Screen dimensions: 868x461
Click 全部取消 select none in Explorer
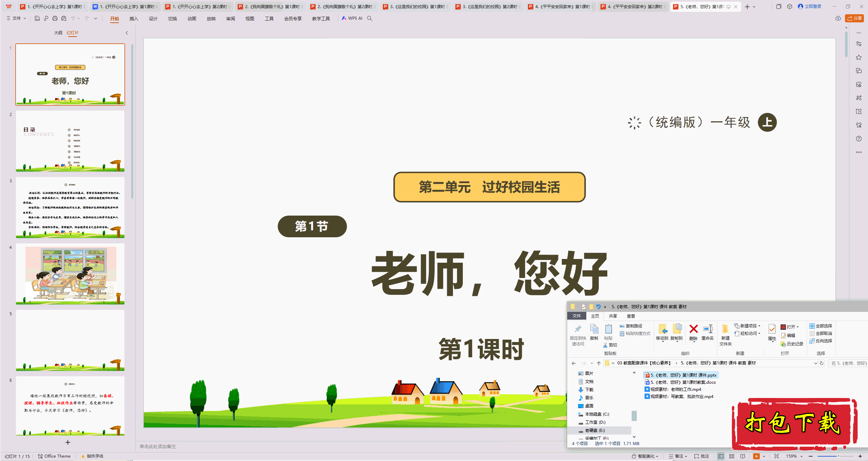[x=821, y=334]
